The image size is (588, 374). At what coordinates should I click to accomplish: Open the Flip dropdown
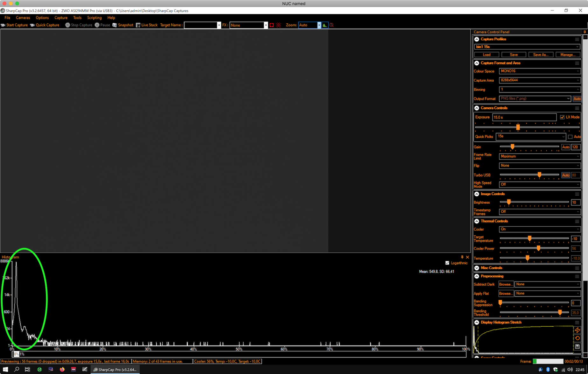[540, 166]
